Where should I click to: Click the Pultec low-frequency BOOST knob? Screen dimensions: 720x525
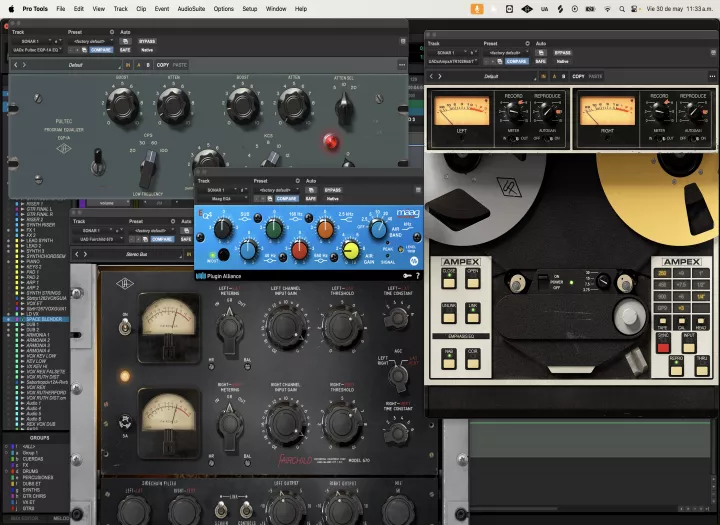pos(123,105)
